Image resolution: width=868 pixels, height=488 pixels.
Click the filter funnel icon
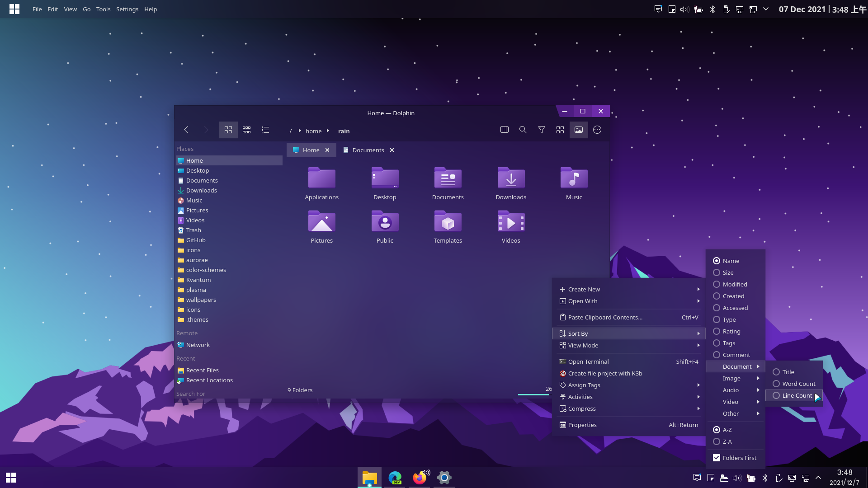(542, 130)
